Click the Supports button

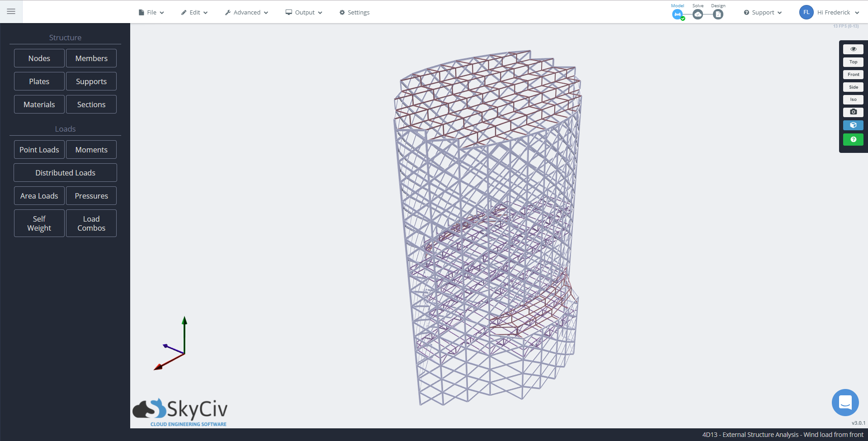pyautogui.click(x=91, y=81)
